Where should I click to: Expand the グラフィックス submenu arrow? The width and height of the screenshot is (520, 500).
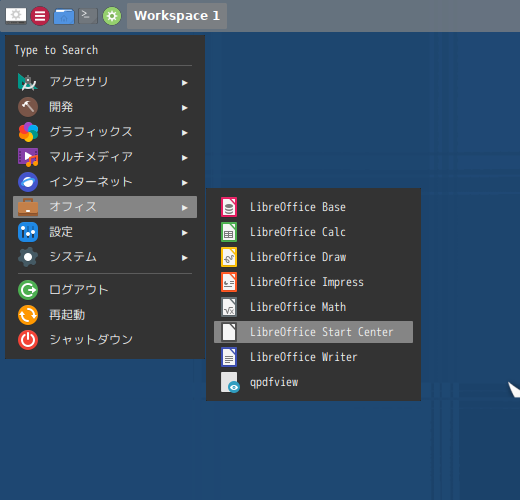click(184, 133)
